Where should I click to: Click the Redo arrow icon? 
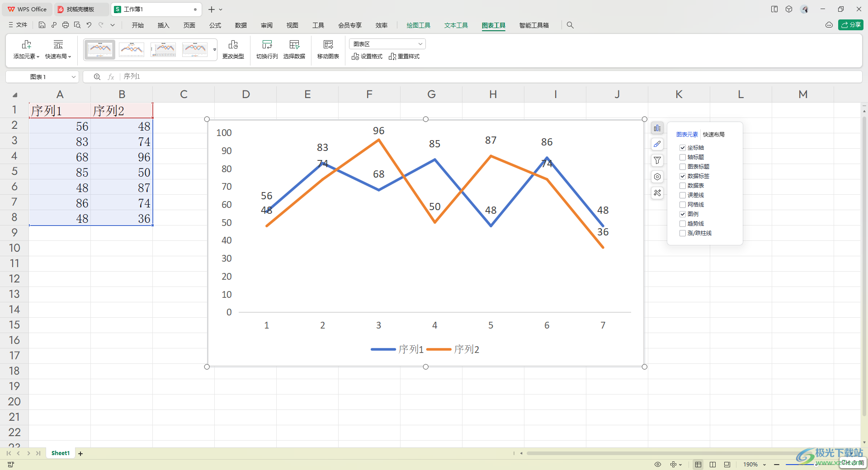[x=101, y=25]
